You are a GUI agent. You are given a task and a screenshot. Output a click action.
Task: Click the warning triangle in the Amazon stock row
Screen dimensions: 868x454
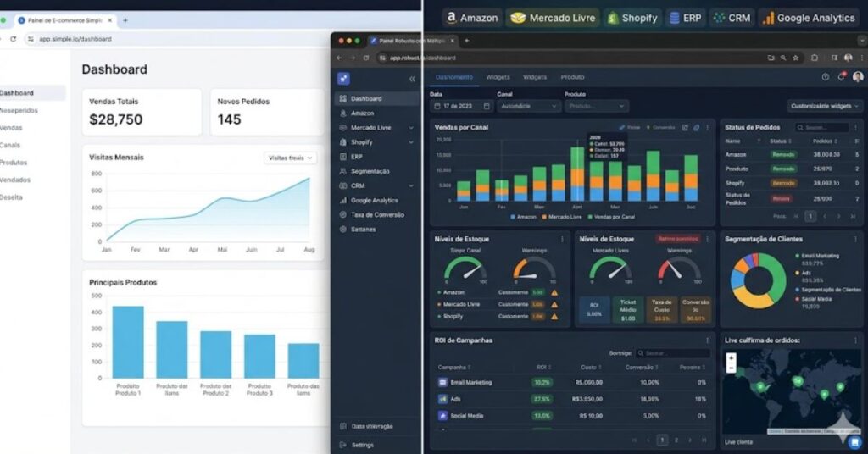[x=554, y=292]
